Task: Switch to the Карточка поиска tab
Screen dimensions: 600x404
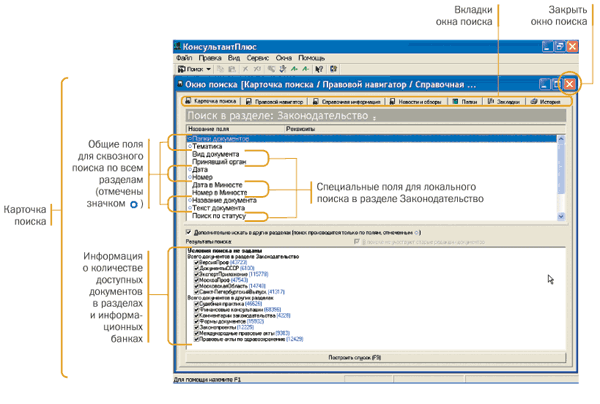Action: point(210,101)
